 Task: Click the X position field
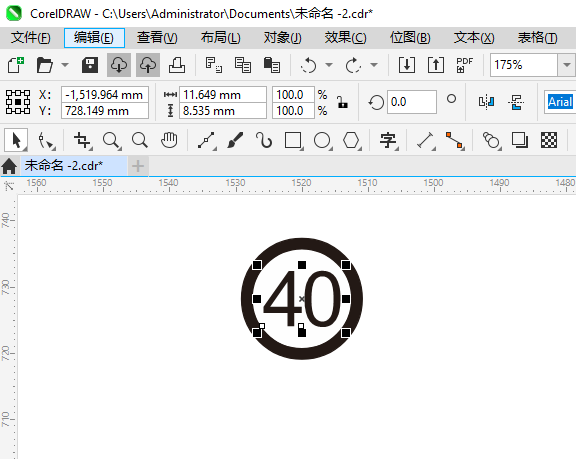tap(105, 95)
